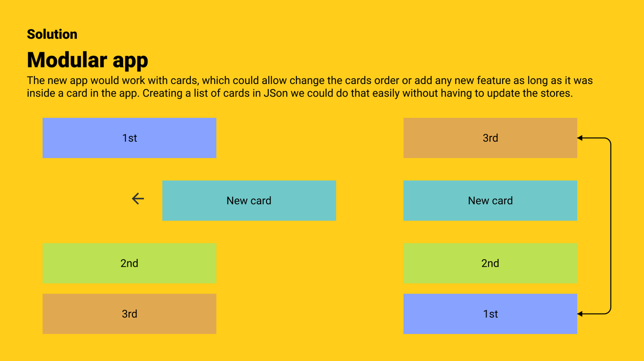
Task: Click the green 2nd card on left
Action: click(129, 263)
